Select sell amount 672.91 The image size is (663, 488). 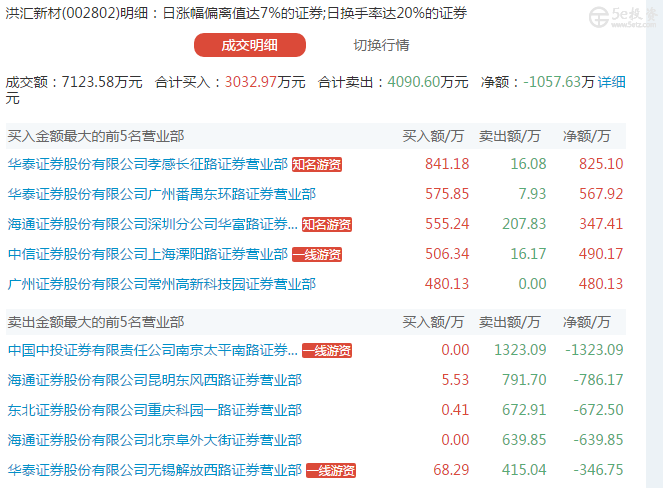[524, 410]
